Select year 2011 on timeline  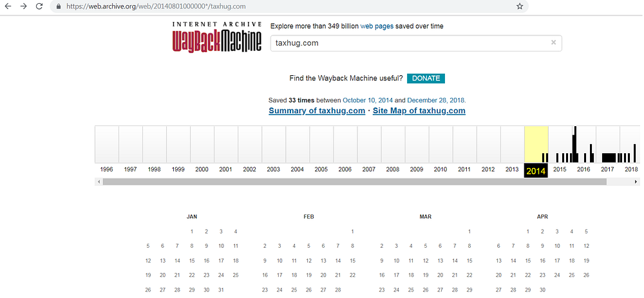pyautogui.click(x=464, y=169)
